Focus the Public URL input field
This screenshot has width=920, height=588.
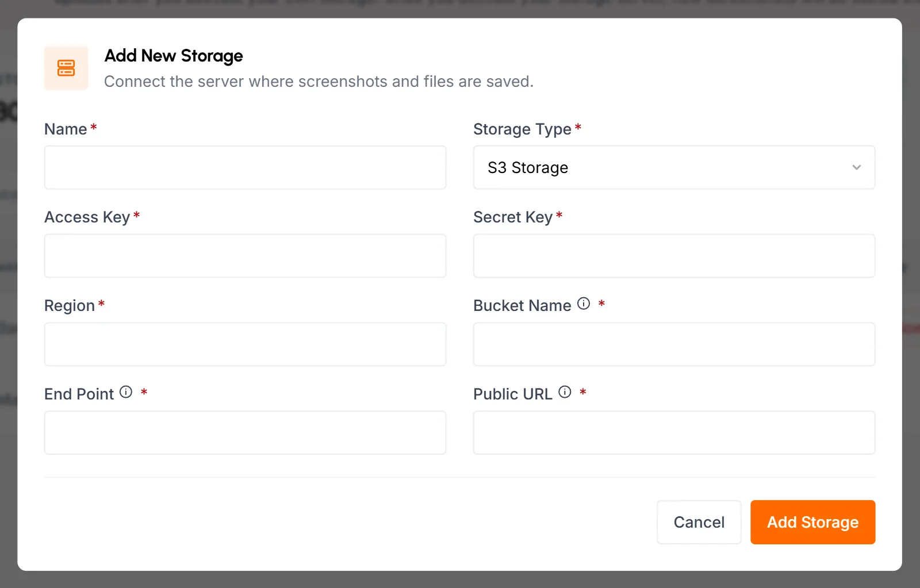coord(674,433)
